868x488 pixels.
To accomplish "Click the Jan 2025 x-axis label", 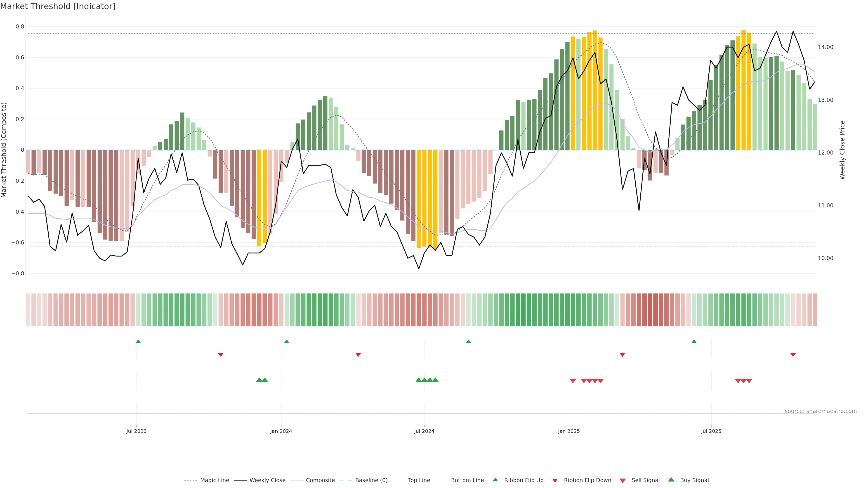I will pos(569,431).
